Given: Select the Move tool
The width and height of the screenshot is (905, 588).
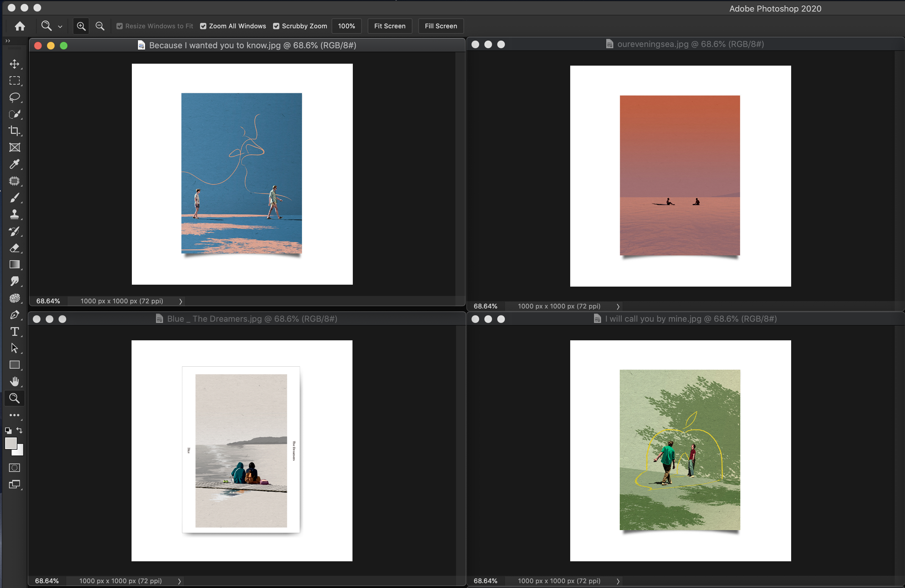Looking at the screenshot, I should click(14, 64).
